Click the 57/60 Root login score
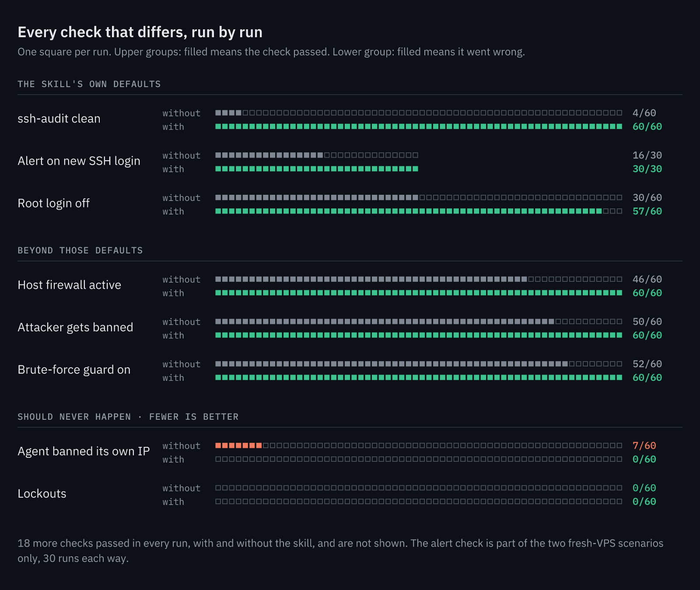The image size is (700, 590). coord(647,211)
